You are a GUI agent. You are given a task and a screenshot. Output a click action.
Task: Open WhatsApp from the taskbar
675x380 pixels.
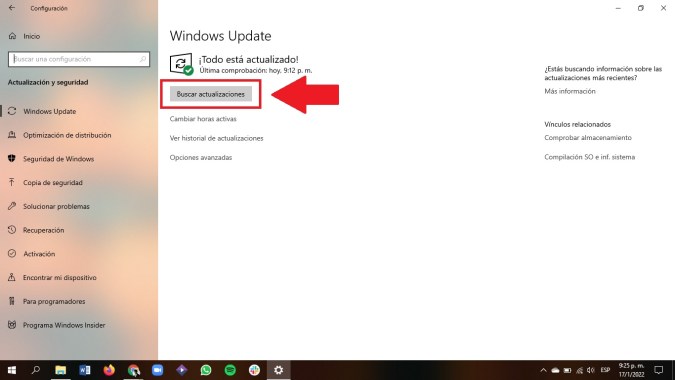pyautogui.click(x=206, y=370)
